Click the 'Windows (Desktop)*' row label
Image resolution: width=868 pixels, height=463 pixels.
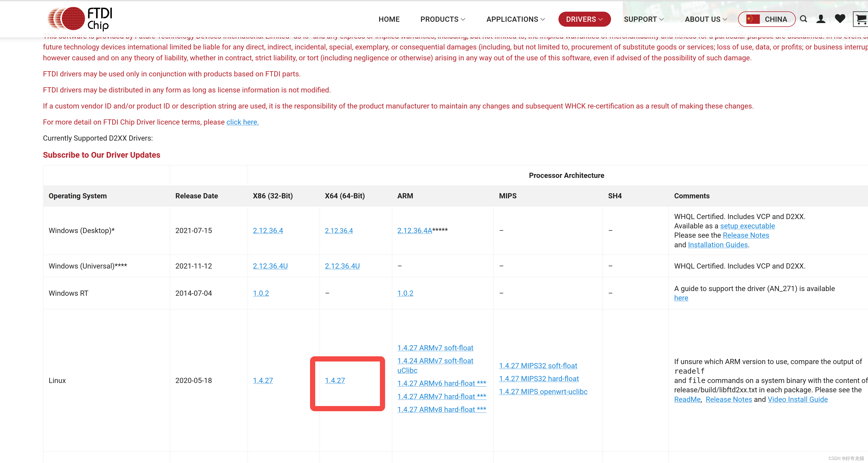point(82,231)
